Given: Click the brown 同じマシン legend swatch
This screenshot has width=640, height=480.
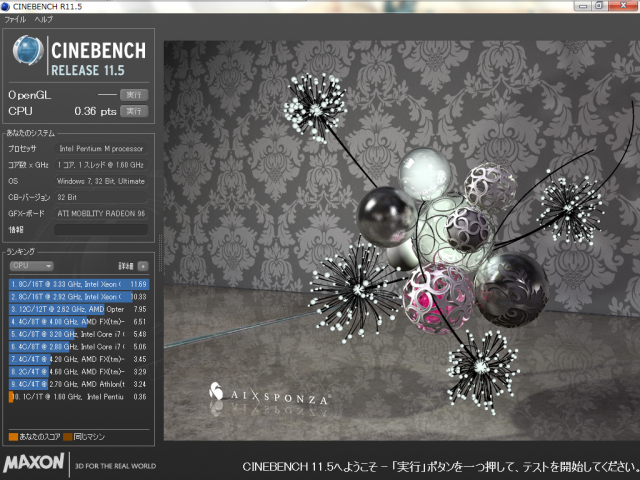Looking at the screenshot, I should click(x=68, y=437).
